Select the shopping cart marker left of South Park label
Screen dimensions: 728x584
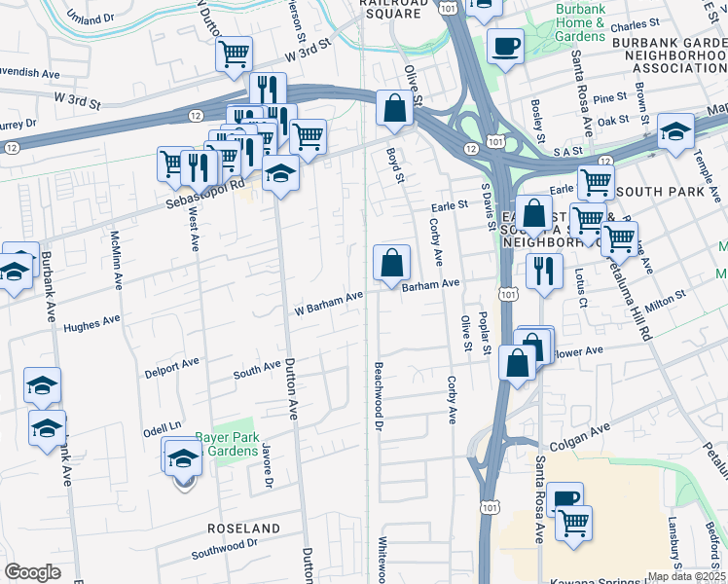(x=596, y=182)
